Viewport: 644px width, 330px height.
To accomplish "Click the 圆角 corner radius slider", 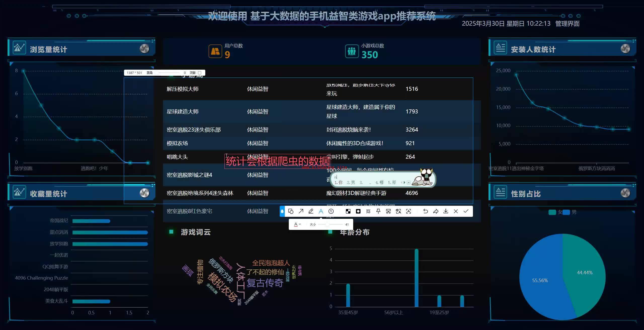I will coord(169,73).
